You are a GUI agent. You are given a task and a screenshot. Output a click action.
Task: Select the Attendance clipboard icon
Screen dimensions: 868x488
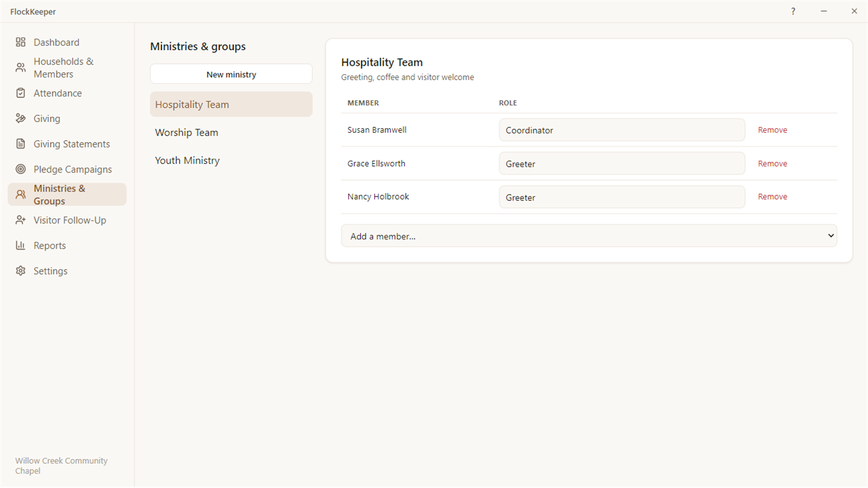click(x=20, y=93)
